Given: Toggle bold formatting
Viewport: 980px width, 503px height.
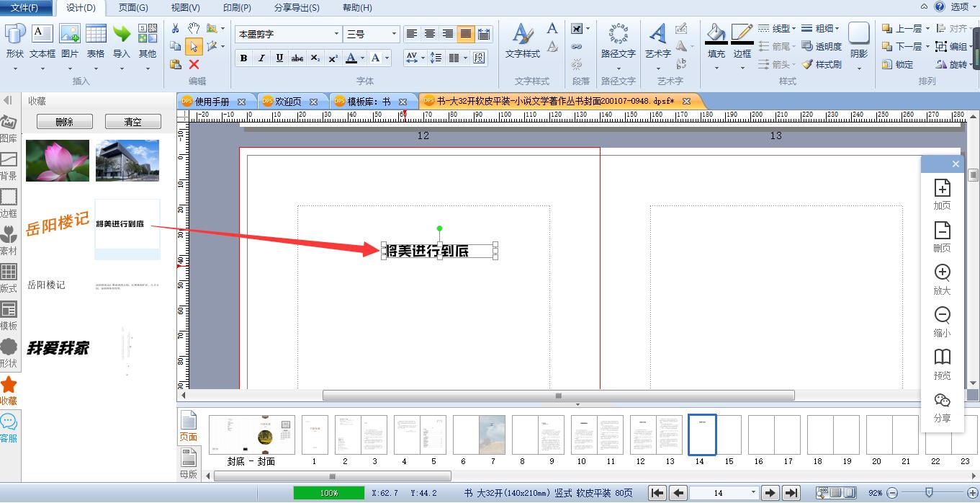Looking at the screenshot, I should tap(243, 58).
